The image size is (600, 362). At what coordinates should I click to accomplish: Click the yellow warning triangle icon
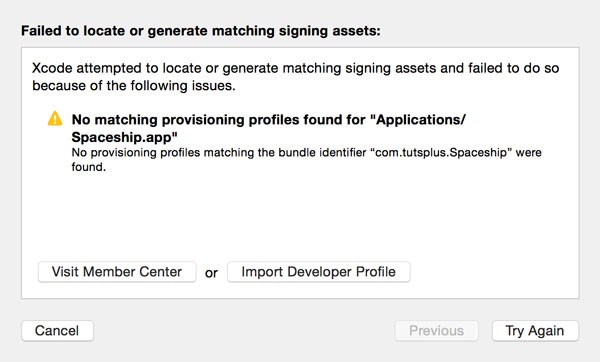click(x=55, y=118)
